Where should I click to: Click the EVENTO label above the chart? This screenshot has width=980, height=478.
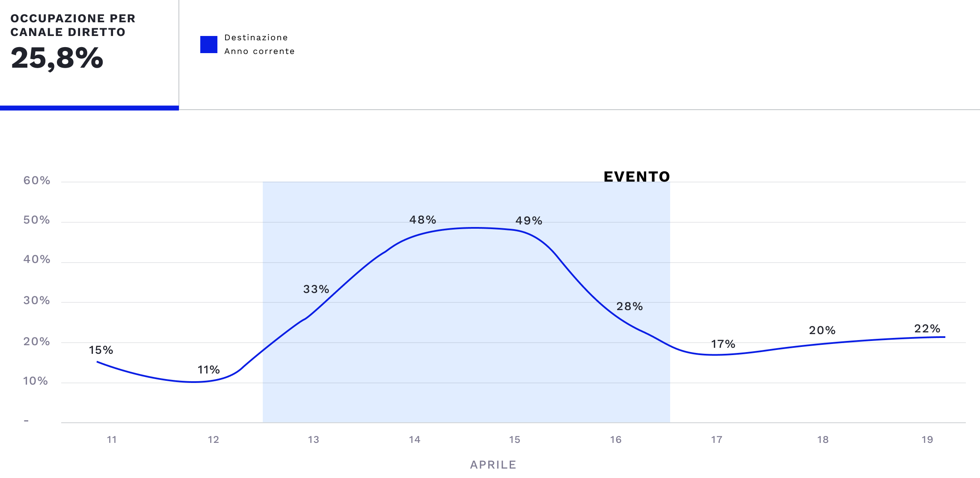point(636,176)
